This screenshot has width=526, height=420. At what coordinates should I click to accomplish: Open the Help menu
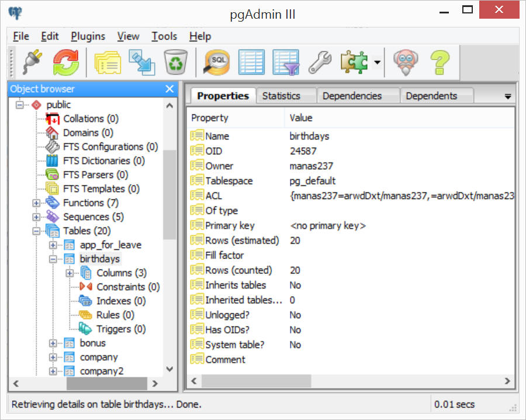tap(200, 36)
